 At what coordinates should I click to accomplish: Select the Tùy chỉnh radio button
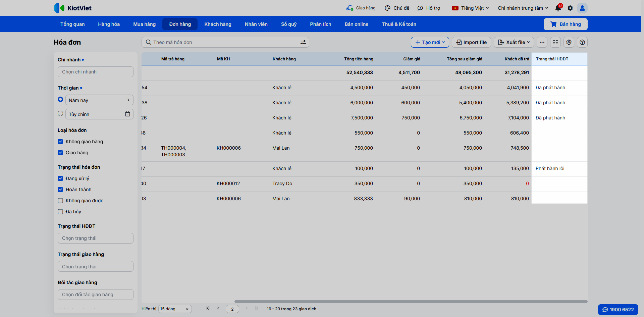click(60, 114)
